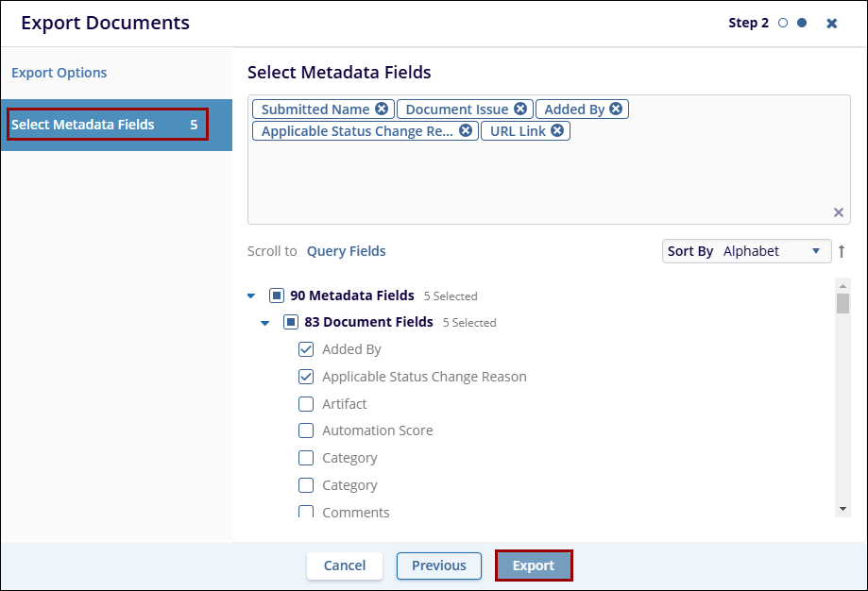Collapse the 83 Document Fields group
868x591 pixels.
[x=265, y=323]
